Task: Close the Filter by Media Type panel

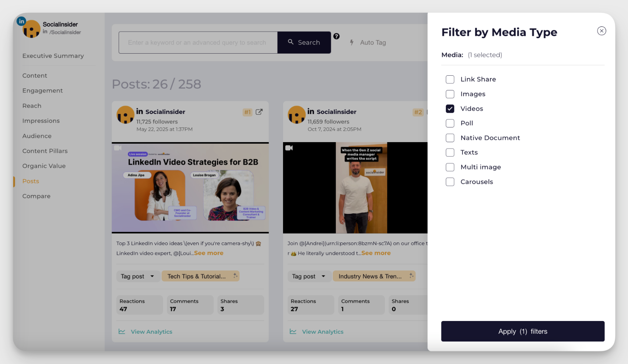Action: [601, 31]
